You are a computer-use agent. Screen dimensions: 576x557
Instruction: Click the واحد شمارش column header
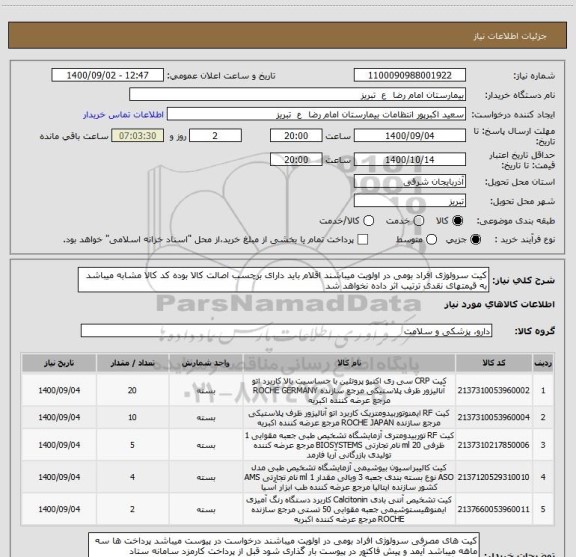click(x=206, y=363)
